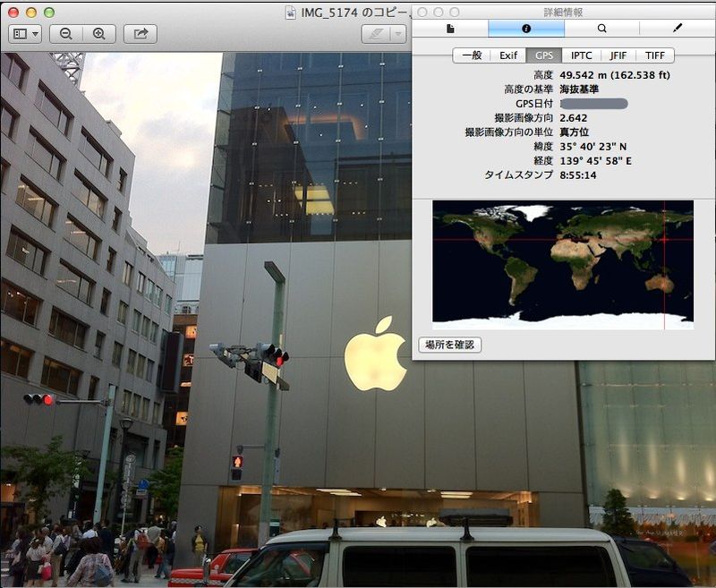Click the altitude value 49.542 m
The height and width of the screenshot is (588, 716).
point(615,75)
